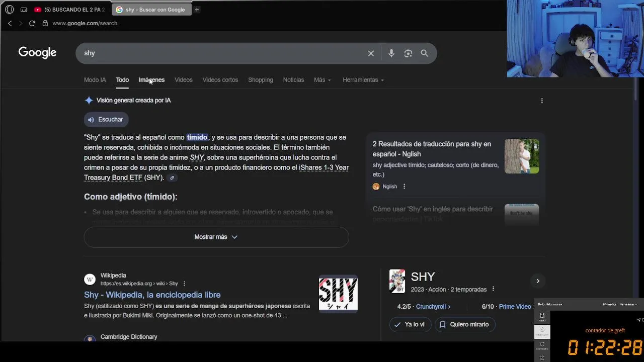Open the Noticias results tab

click(293, 80)
